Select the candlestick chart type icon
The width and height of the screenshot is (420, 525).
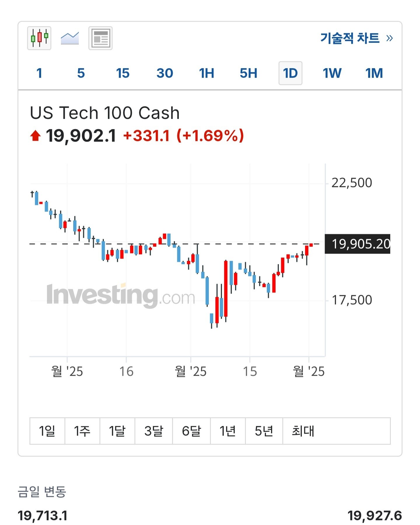coord(39,38)
